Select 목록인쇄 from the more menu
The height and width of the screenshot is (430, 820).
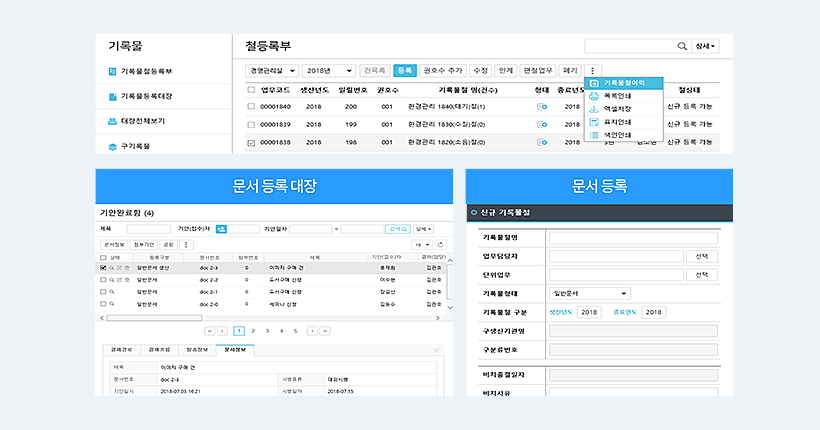click(x=624, y=96)
